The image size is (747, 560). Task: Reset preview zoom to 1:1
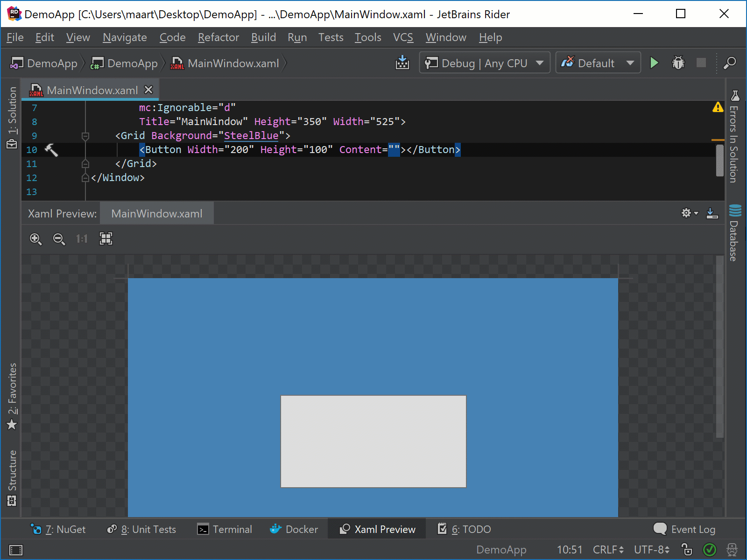(81, 239)
